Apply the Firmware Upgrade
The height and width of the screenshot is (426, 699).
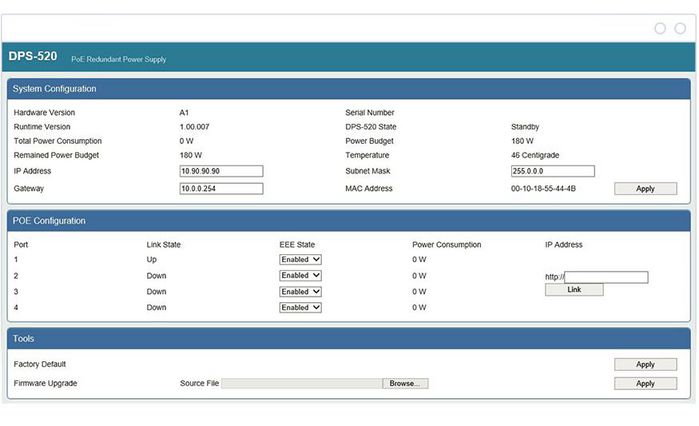[645, 383]
